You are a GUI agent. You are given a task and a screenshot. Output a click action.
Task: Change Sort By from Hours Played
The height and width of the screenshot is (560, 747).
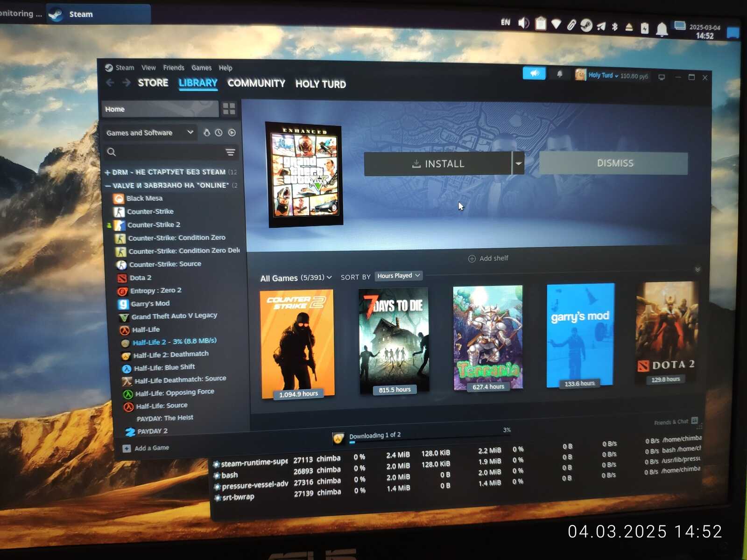coord(398,276)
